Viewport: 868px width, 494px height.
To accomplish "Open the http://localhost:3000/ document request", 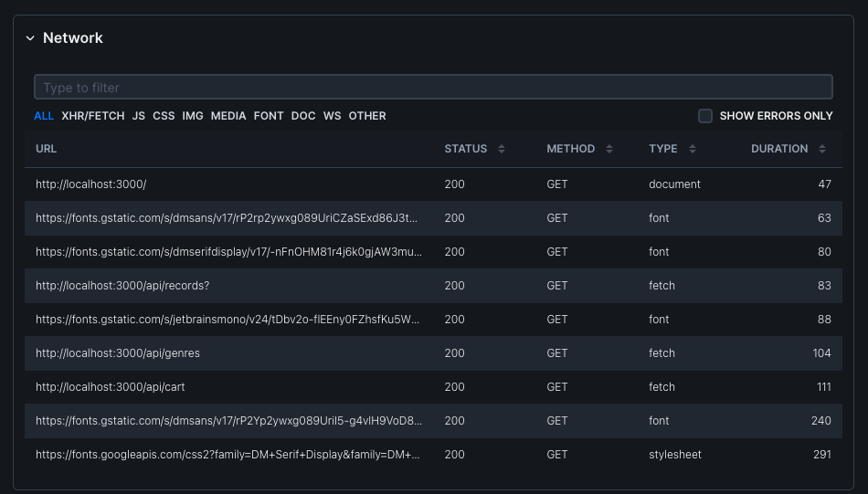I will pyautogui.click(x=91, y=184).
